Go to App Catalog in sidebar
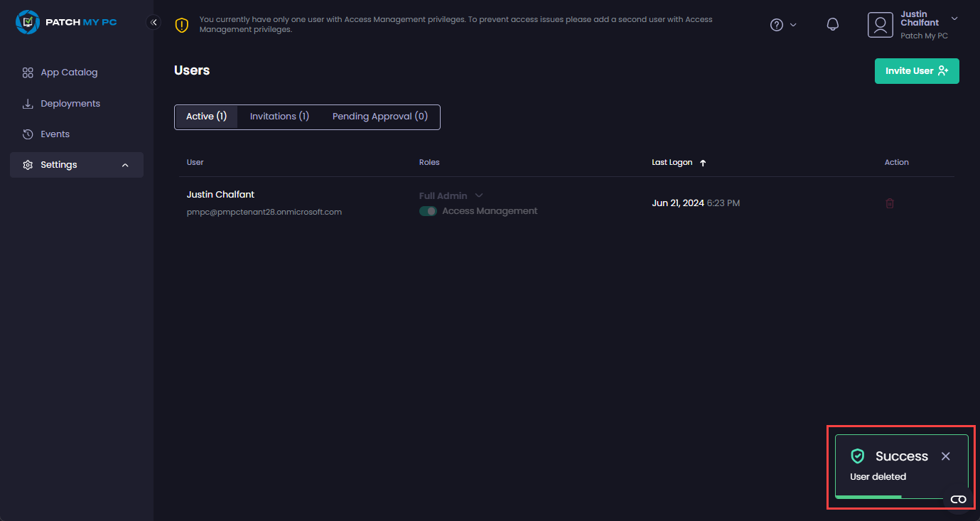980x521 pixels. point(69,72)
